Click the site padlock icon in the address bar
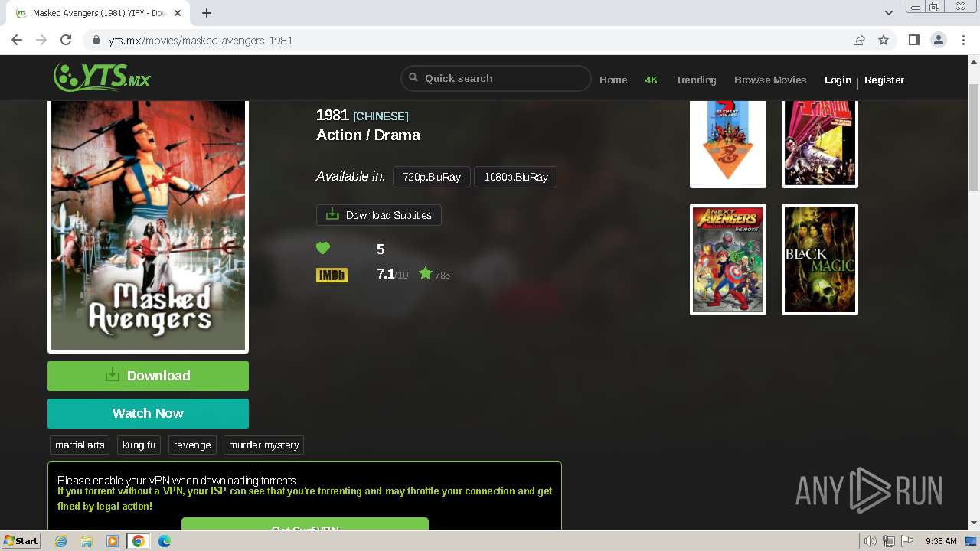 coord(96,40)
